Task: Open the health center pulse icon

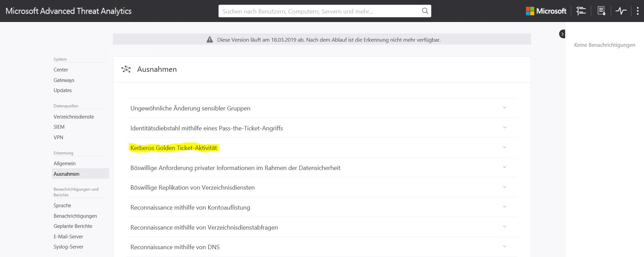Action: point(621,11)
